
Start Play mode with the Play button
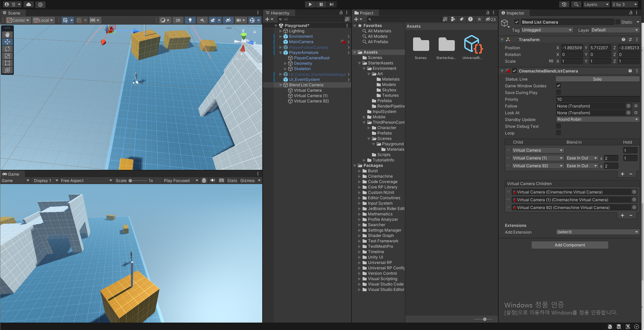310,4
